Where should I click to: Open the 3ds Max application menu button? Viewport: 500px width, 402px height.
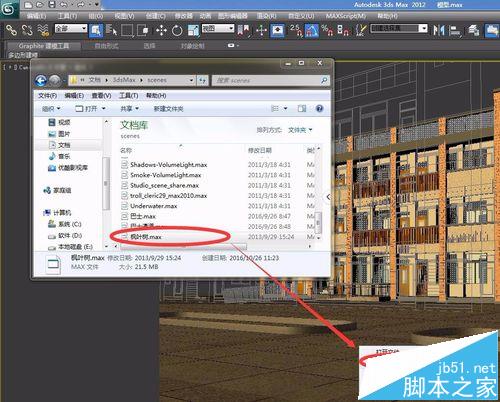coord(9,9)
